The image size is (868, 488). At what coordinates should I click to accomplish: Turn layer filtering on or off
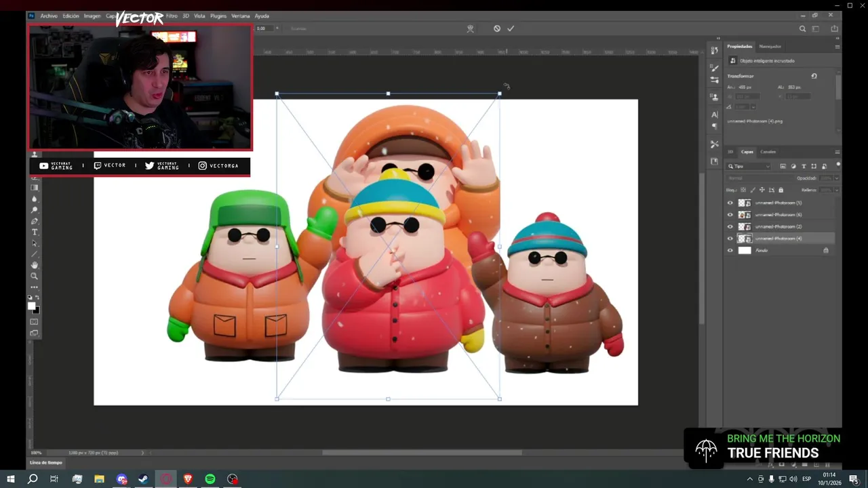[x=837, y=164]
